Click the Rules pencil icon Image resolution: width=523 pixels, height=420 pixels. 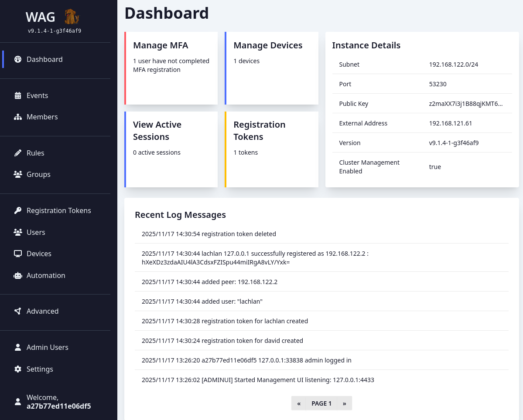pyautogui.click(x=18, y=153)
